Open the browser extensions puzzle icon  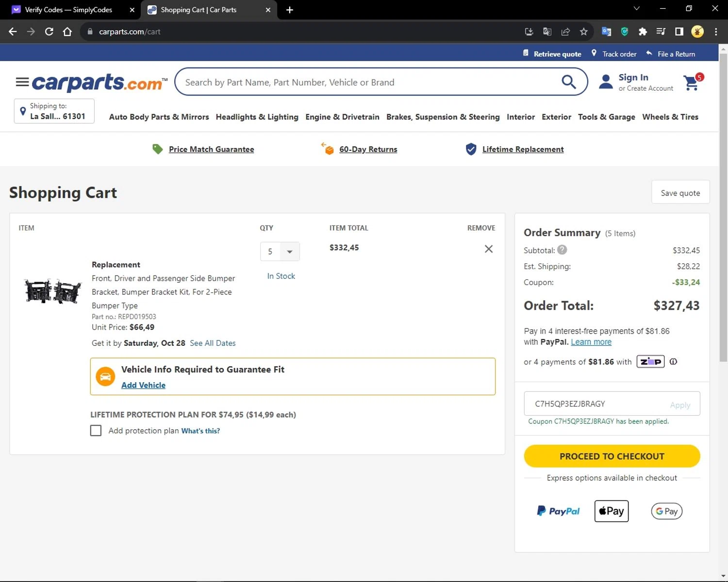(x=643, y=32)
